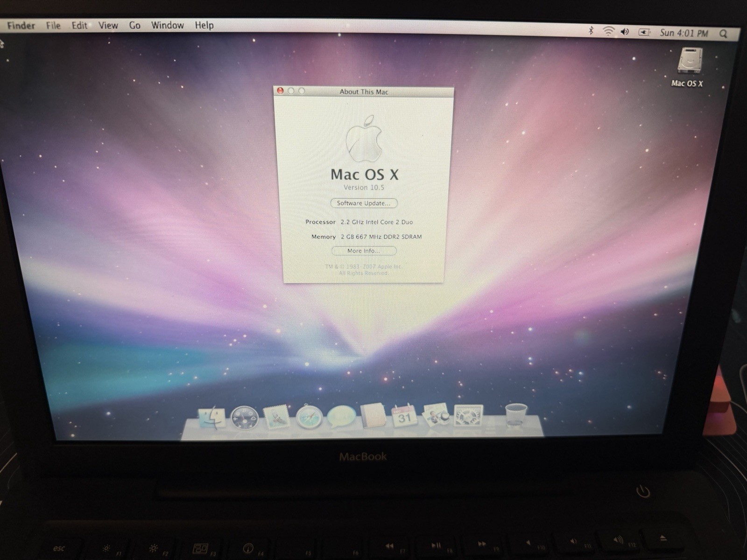The image size is (747, 560).
Task: Open iChat from the Dock
Action: pyautogui.click(x=341, y=416)
